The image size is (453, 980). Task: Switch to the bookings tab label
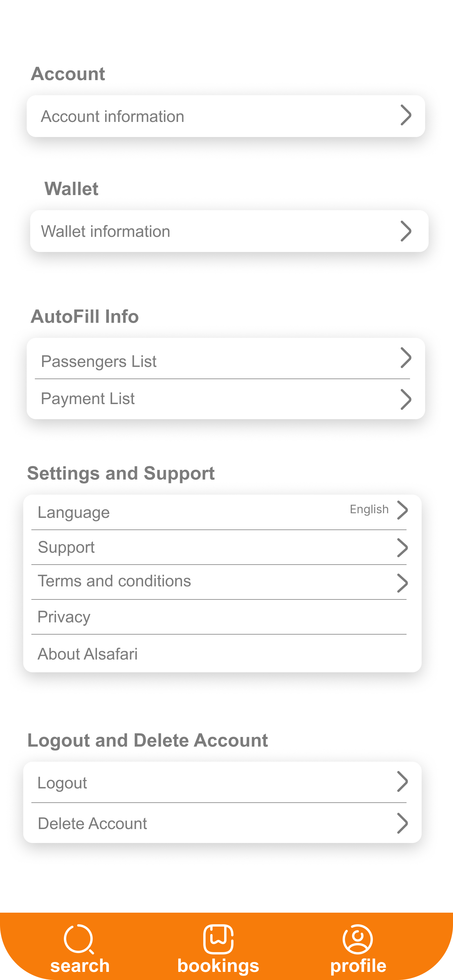point(218,965)
